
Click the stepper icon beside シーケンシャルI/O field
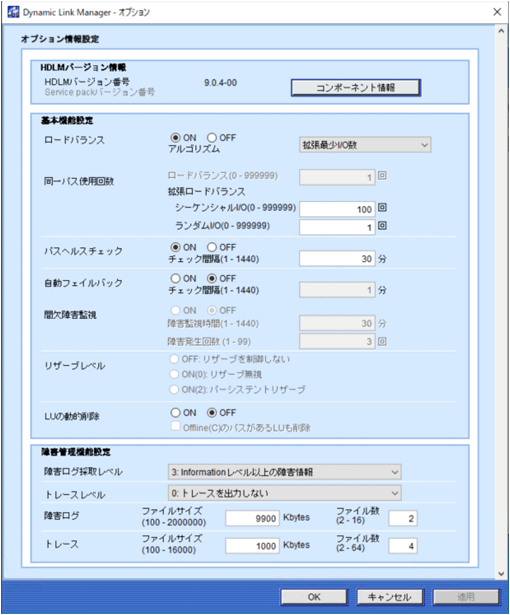(382, 207)
